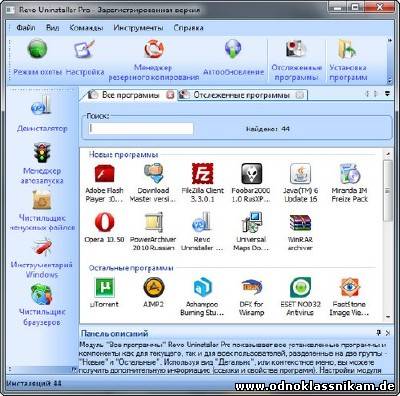
Task: Close the Отслеженные программы tab
Action: [x=300, y=95]
